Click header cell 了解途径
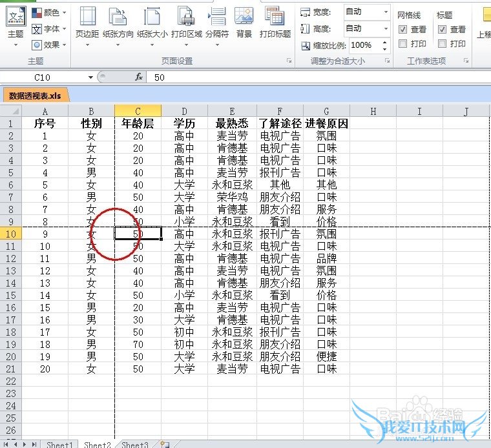This screenshot has height=448, width=491. click(280, 123)
